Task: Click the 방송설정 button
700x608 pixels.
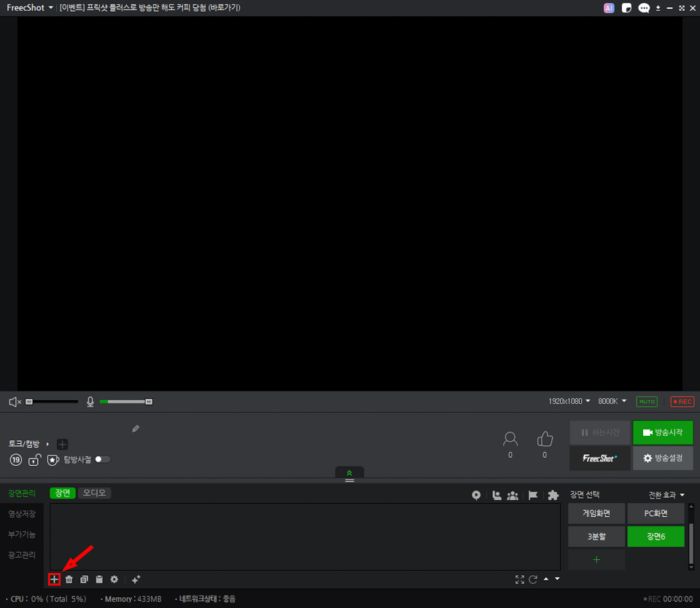Action: coord(663,458)
